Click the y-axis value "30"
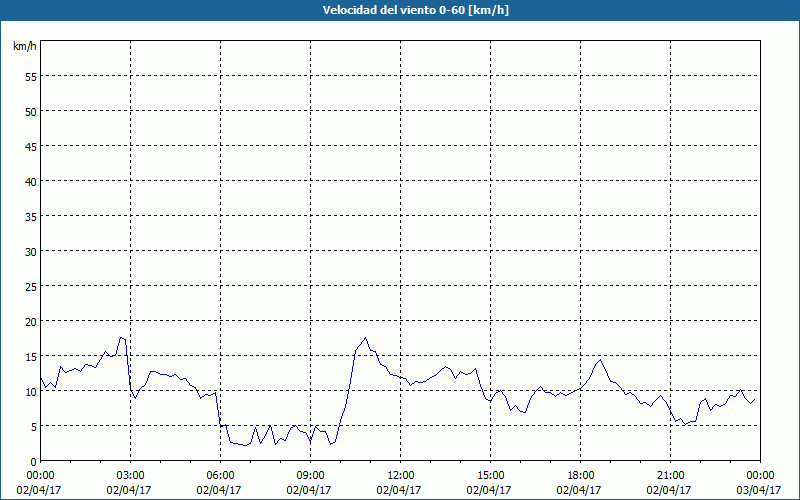Screen dimensions: 800x500 [x=31, y=251]
